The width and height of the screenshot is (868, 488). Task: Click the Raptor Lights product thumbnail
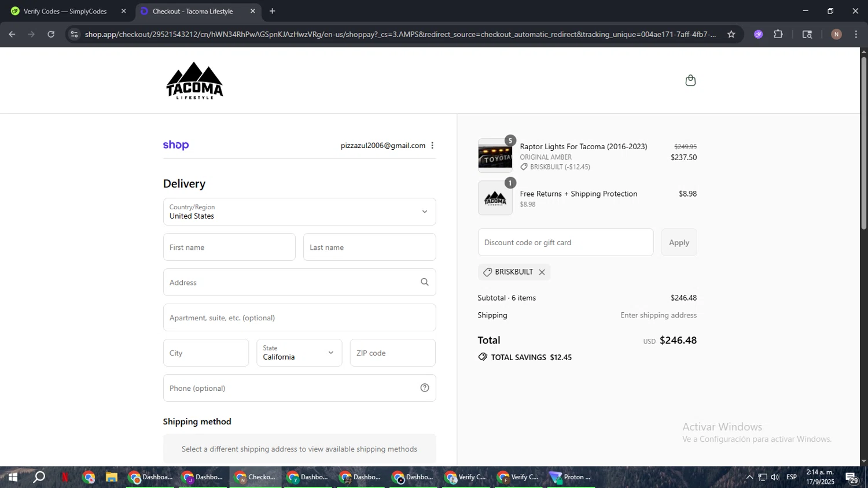495,156
